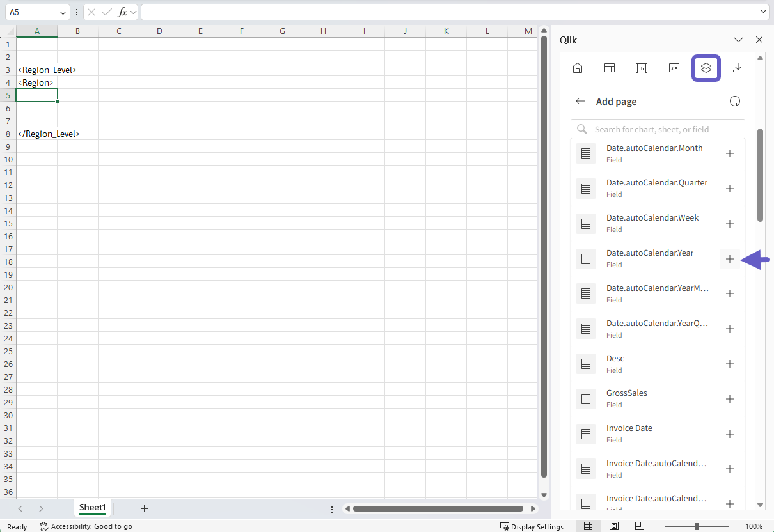Image resolution: width=774 pixels, height=532 pixels.
Task: Select the Qlik tables panel icon
Action: [610, 68]
